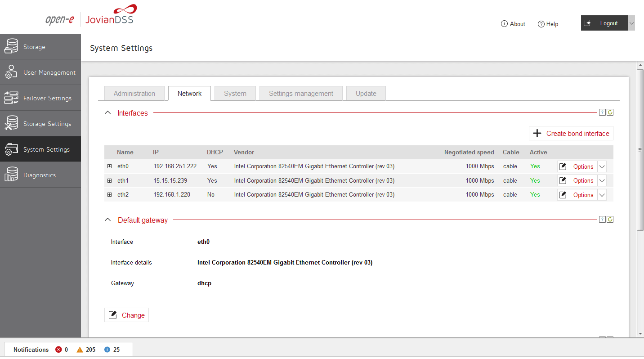Click the Change button for default gateway
The image size is (644, 359).
tap(126, 315)
